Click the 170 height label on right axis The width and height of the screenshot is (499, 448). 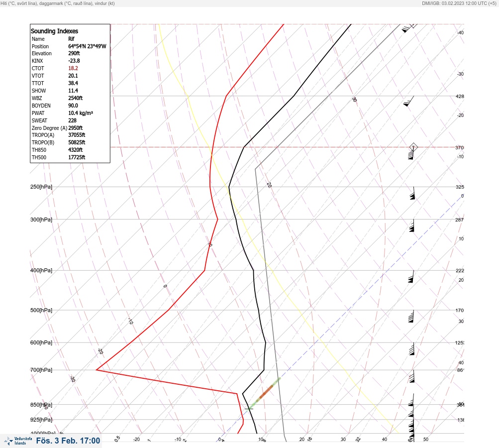pyautogui.click(x=460, y=311)
